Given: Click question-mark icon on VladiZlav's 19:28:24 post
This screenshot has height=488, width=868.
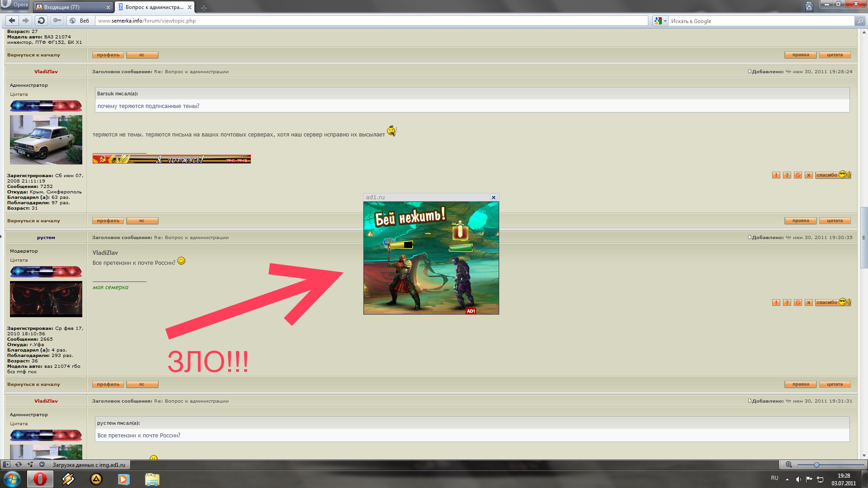Looking at the screenshot, I should tap(787, 175).
